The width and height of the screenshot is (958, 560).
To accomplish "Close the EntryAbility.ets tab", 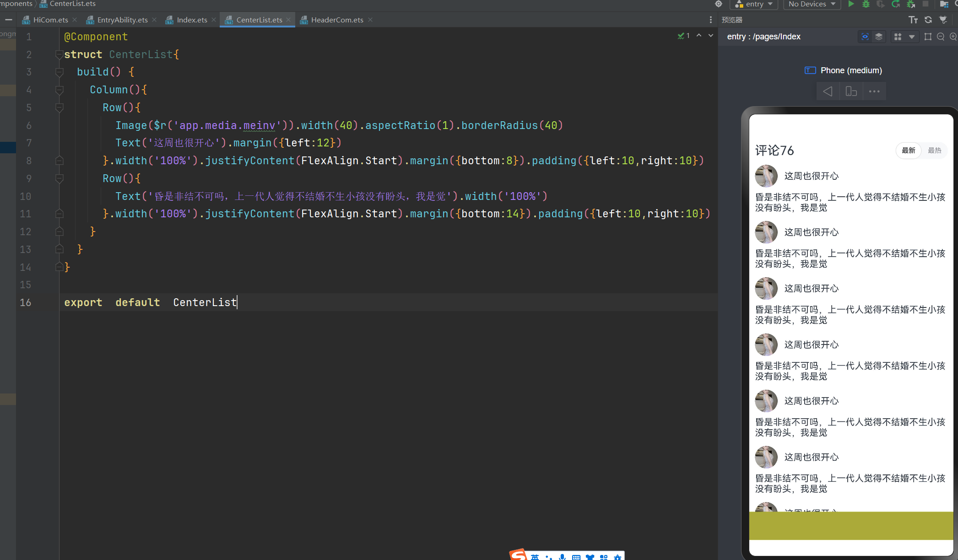I will [154, 20].
